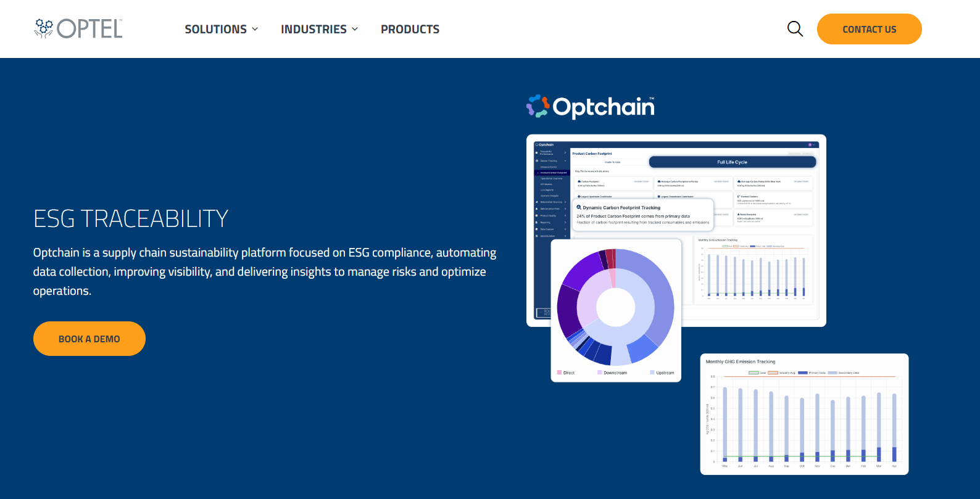
Task: Click the Product Carbon Footprint title in dashboard
Action: pyautogui.click(x=592, y=154)
